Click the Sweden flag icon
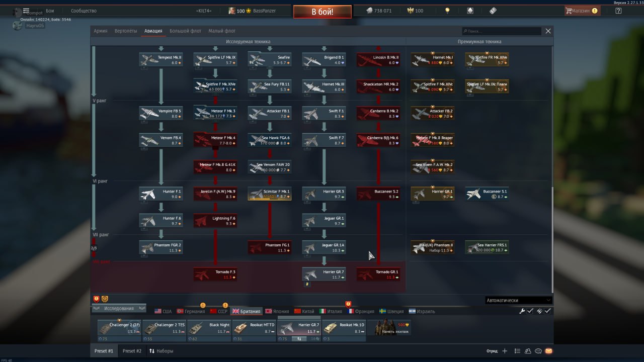This screenshot has width=644, height=362. [x=383, y=311]
